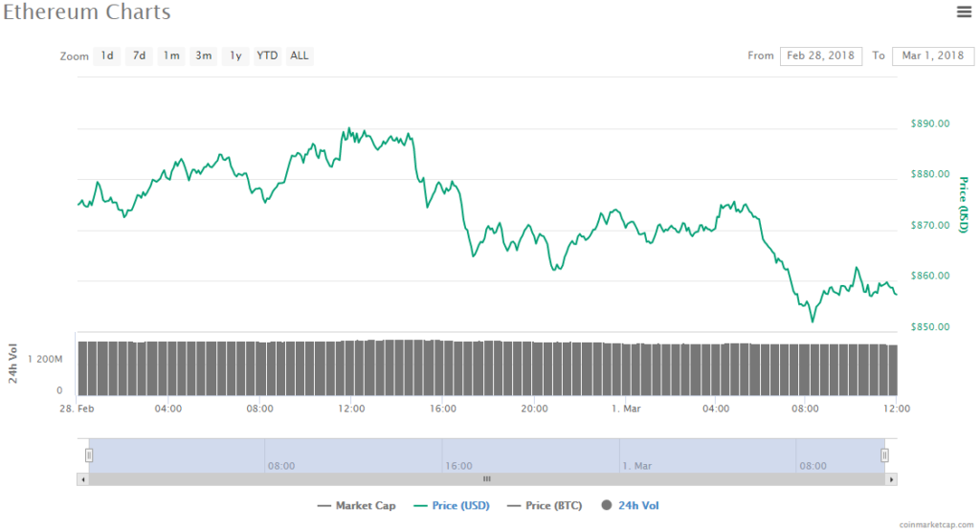This screenshot has height=531, width=980.
Task: Toggle the 24h Vol legend item
Action: pyautogui.click(x=631, y=505)
